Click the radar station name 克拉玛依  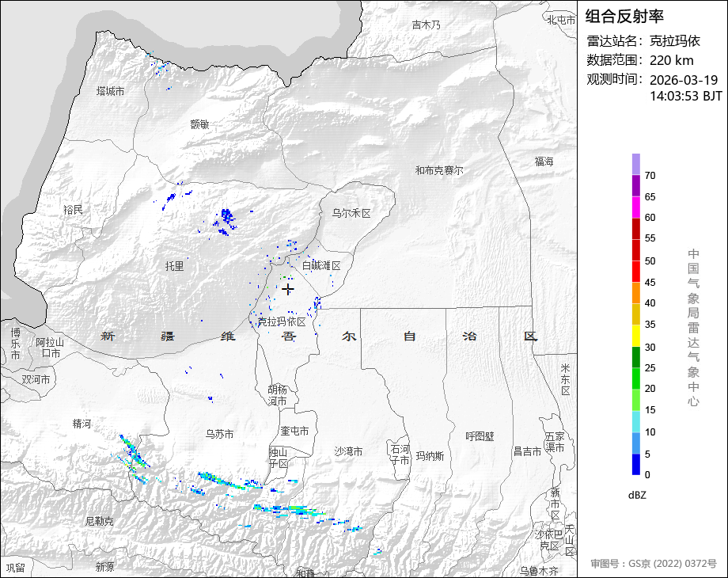point(675,41)
